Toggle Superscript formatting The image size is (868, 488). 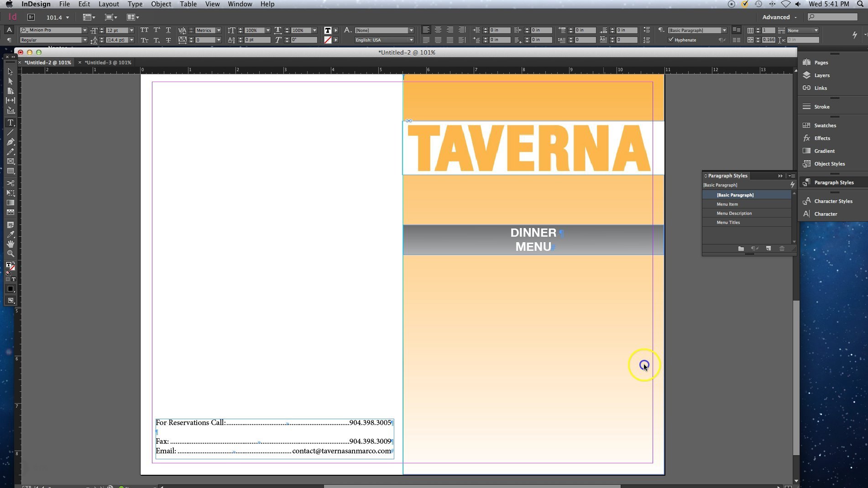(157, 30)
